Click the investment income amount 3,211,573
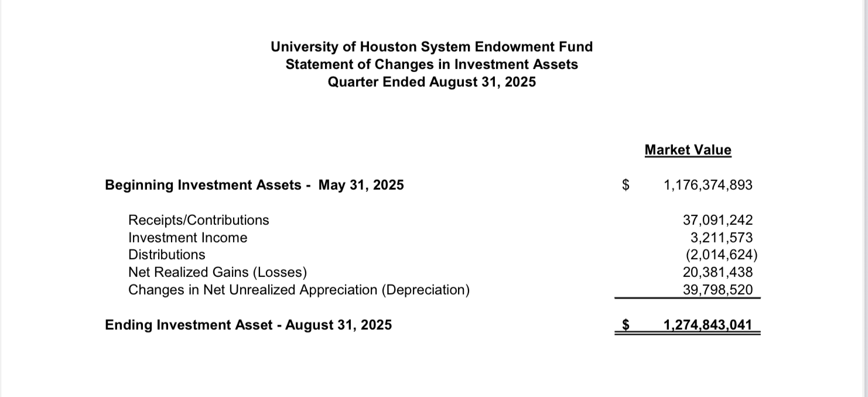Image resolution: width=868 pixels, height=397 pixels. [722, 238]
